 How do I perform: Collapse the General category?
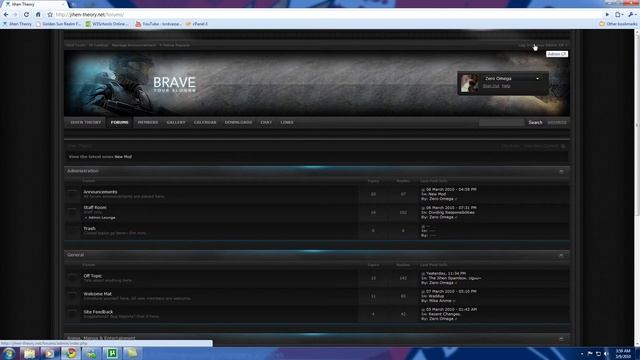[x=561, y=255]
